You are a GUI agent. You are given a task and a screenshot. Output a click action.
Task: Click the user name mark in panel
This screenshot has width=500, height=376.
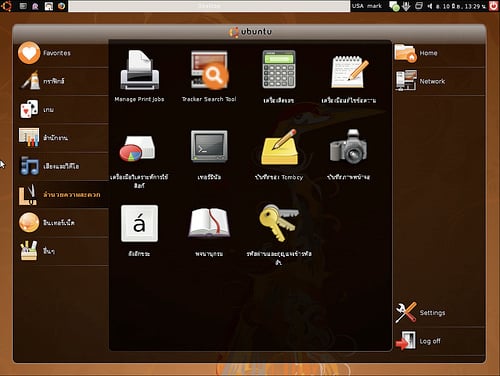click(374, 6)
